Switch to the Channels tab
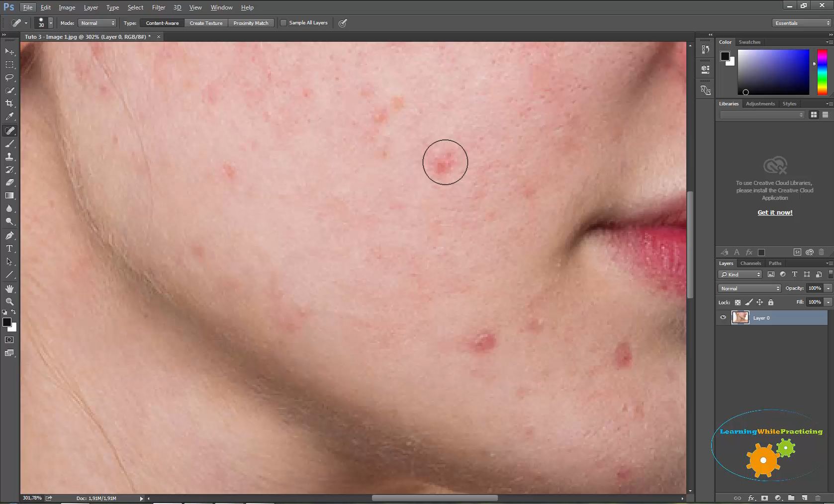Screen dimensions: 834x504 750,263
